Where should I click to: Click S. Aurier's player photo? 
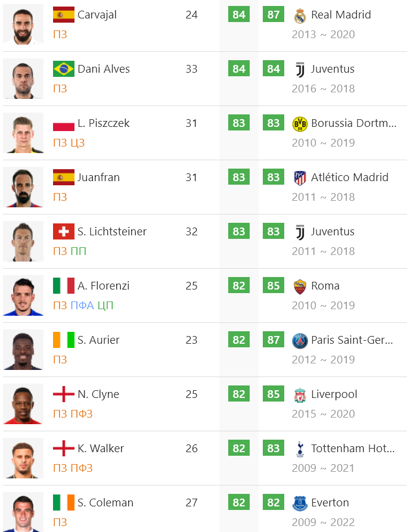click(23, 350)
